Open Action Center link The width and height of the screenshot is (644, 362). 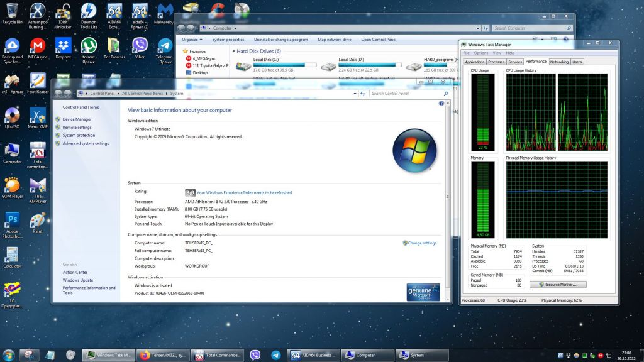pyautogui.click(x=75, y=273)
